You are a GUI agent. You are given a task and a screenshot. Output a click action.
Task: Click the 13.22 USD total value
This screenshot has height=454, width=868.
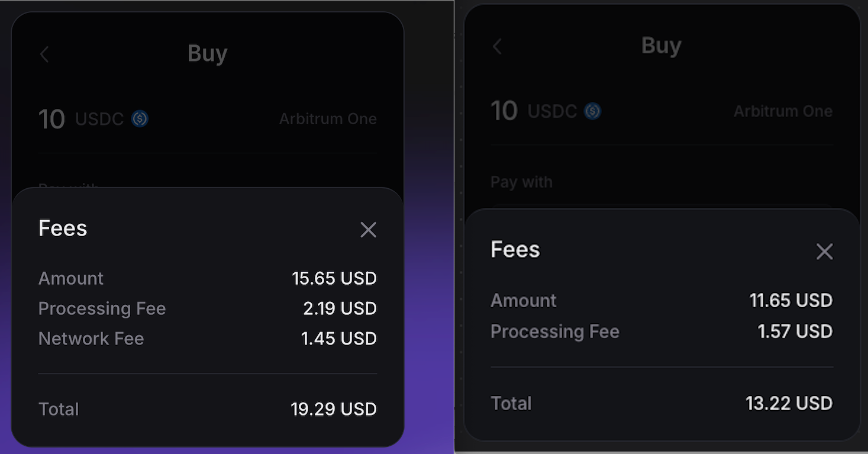point(789,404)
